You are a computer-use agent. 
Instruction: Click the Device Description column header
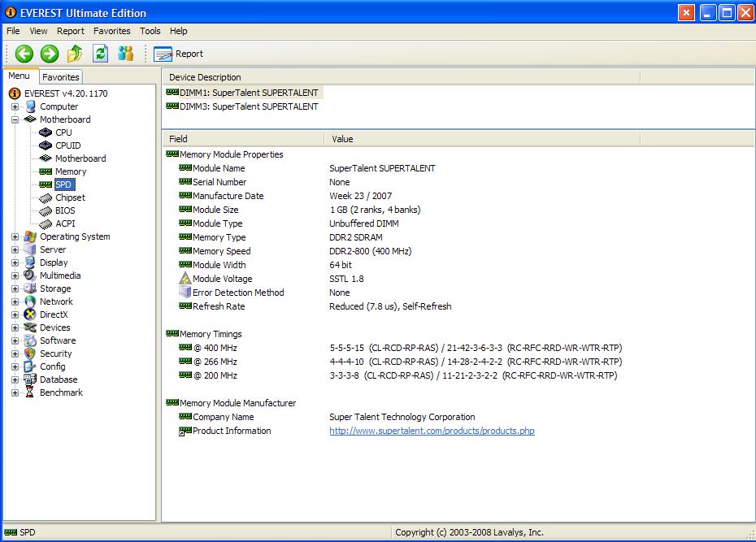coord(401,77)
